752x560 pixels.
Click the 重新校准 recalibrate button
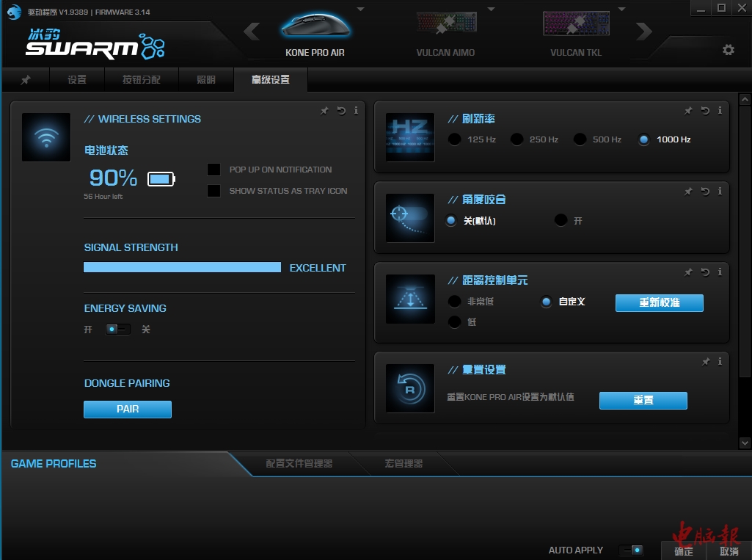coord(659,302)
